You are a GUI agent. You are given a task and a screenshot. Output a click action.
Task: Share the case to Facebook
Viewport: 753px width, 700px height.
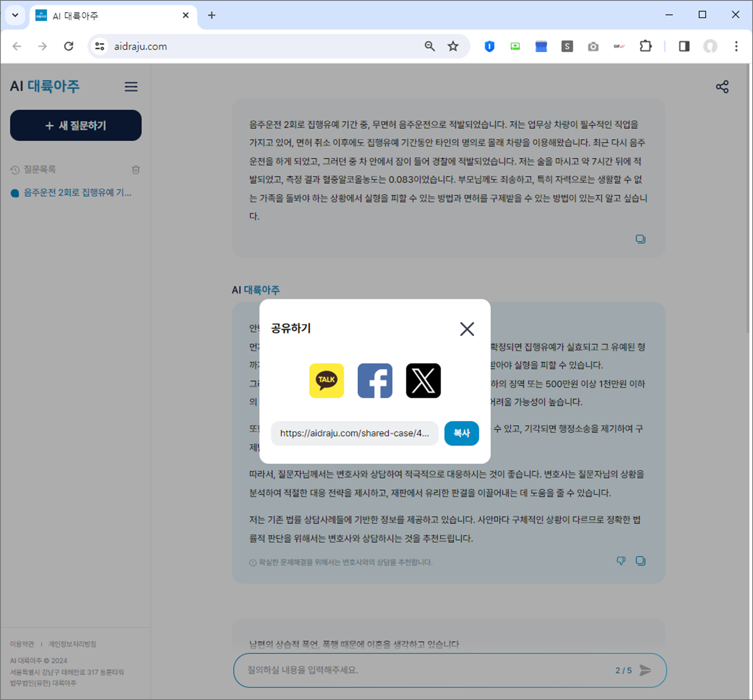[374, 381]
